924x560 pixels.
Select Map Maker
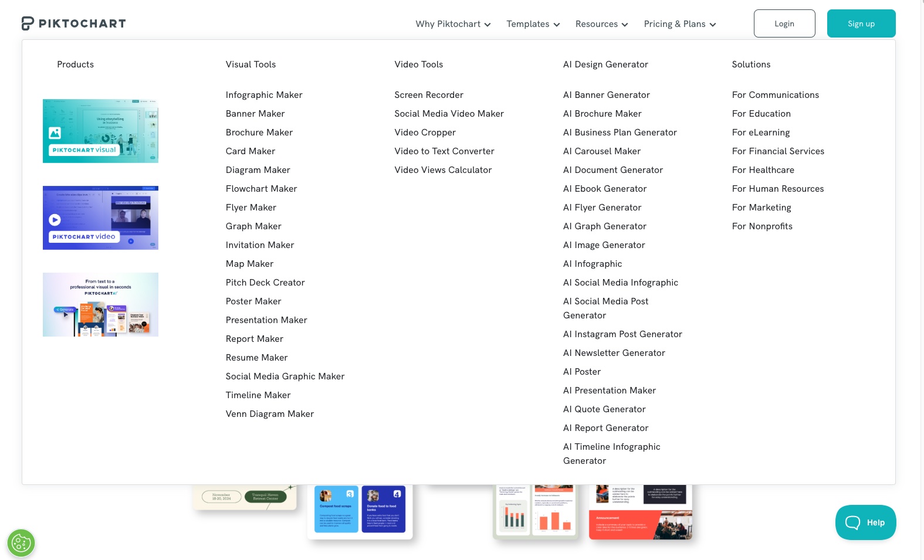(250, 264)
